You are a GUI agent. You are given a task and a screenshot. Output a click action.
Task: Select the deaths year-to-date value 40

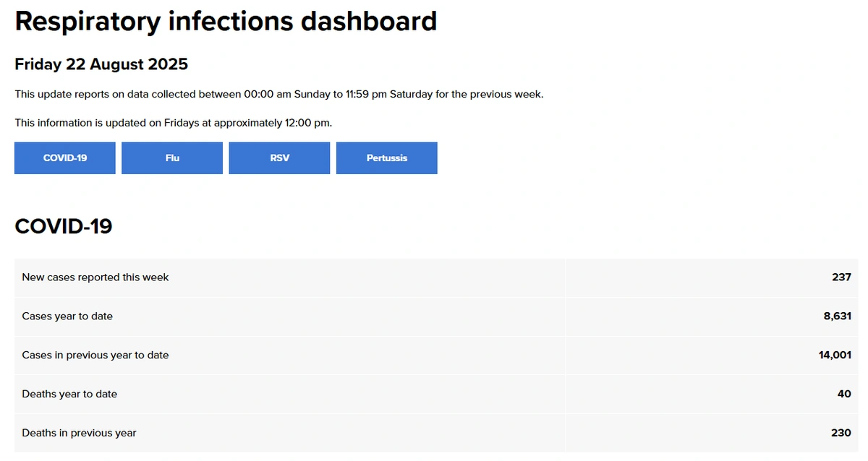[845, 395]
